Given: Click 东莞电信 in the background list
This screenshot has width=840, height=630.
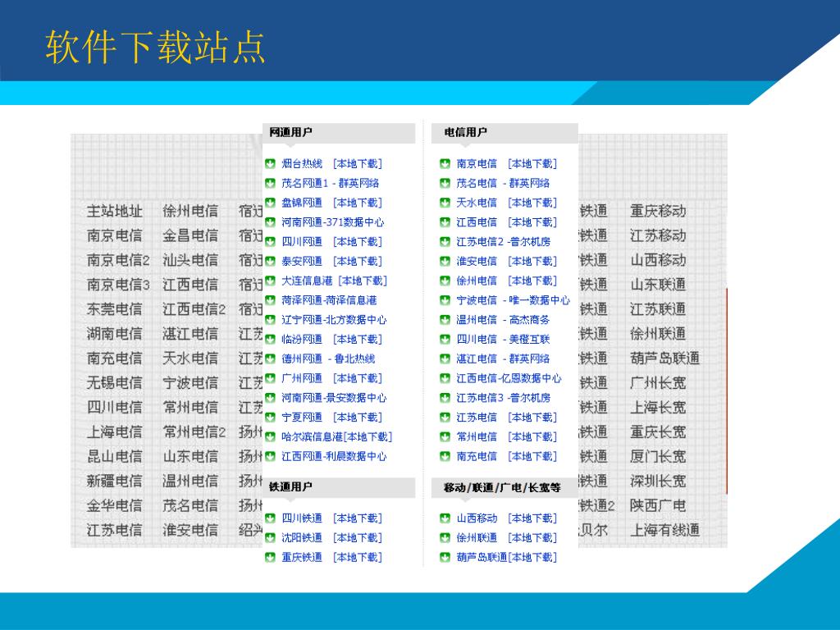Looking at the screenshot, I should (x=115, y=309).
